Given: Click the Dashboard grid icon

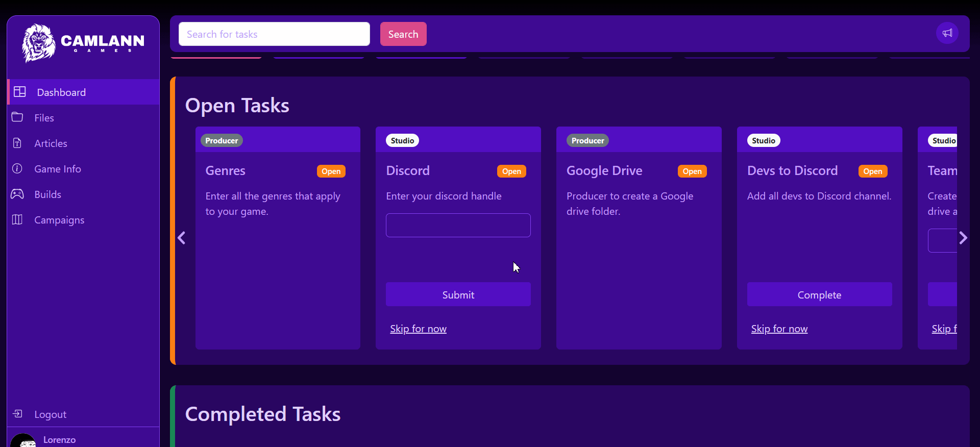Looking at the screenshot, I should (x=20, y=92).
